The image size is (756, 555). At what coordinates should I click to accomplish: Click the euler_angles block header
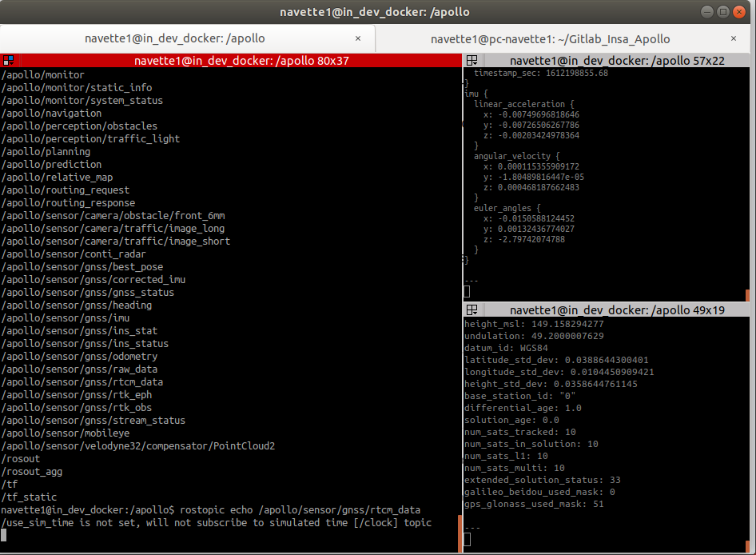507,208
